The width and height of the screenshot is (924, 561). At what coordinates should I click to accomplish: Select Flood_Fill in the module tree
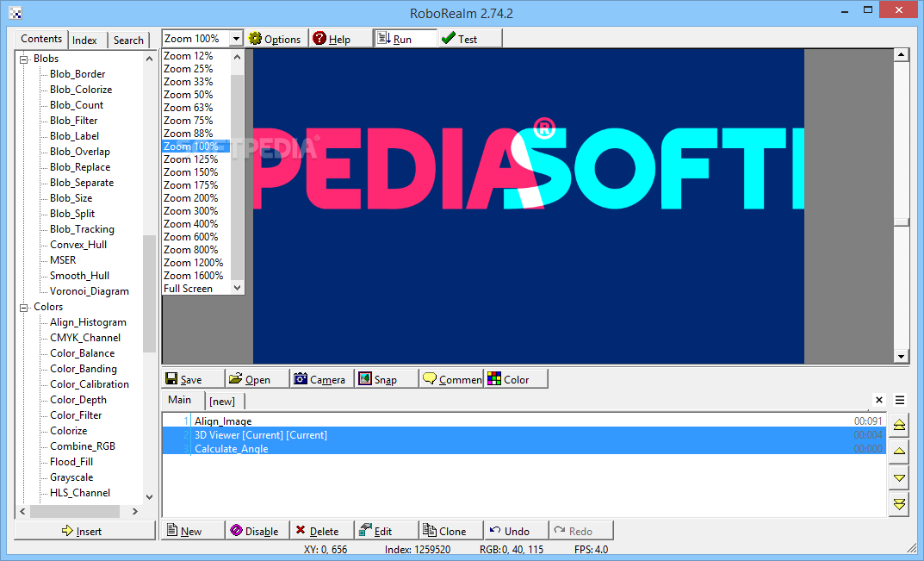pyautogui.click(x=71, y=461)
